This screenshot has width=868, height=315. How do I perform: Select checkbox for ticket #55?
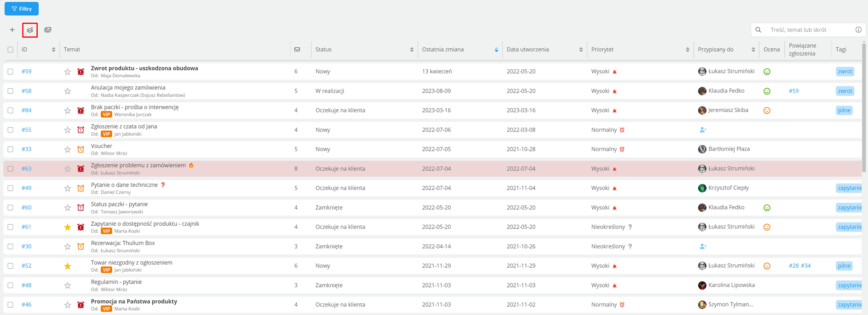pyautogui.click(x=10, y=130)
